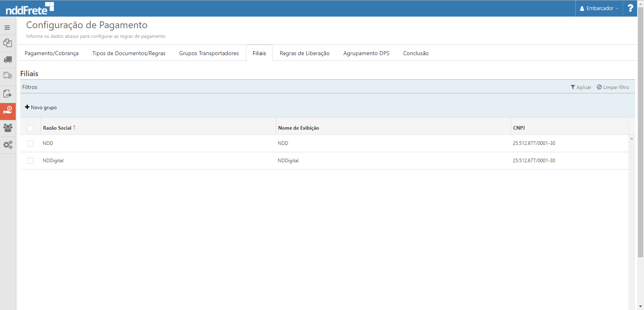Click the export arrow sidebar icon
The image size is (644, 310).
(8, 94)
